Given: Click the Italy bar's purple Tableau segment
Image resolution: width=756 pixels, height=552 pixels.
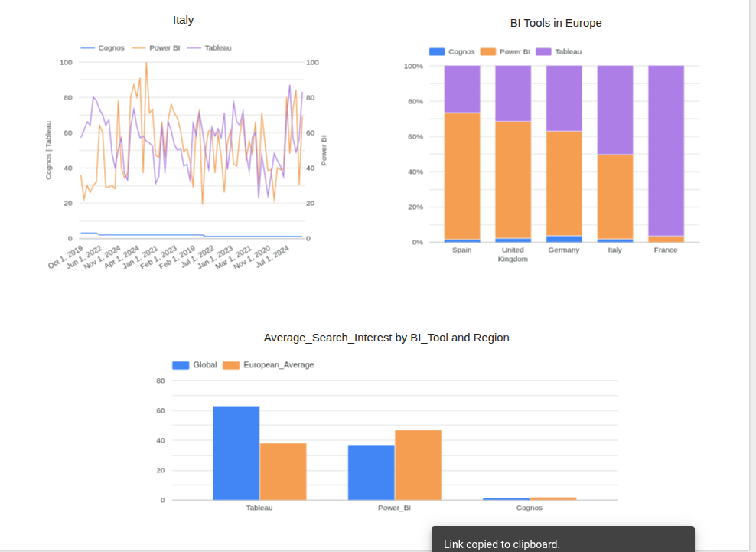Looking at the screenshot, I should (615, 110).
